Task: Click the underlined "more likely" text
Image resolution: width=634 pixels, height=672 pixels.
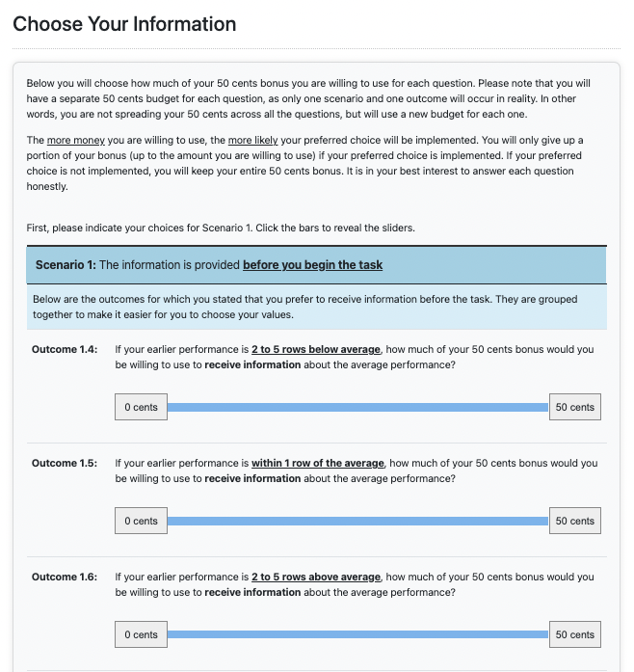Action: point(253,141)
